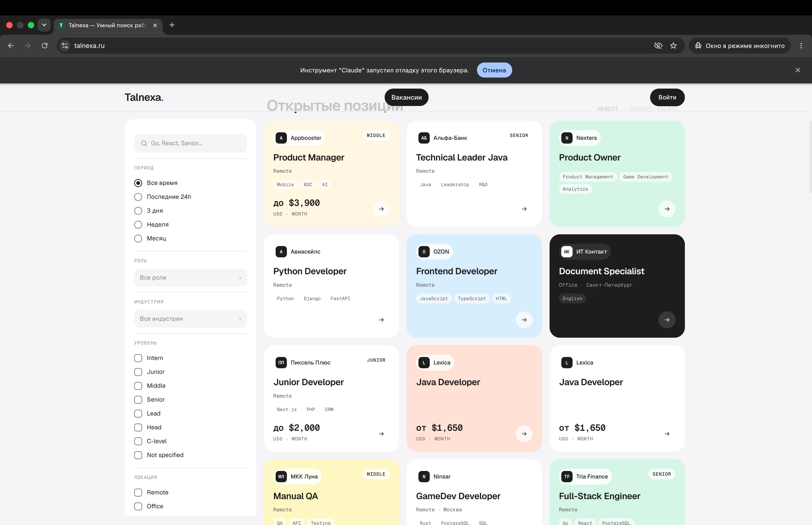Click the tracking protection eye icon
This screenshot has height=525, width=812.
658,46
